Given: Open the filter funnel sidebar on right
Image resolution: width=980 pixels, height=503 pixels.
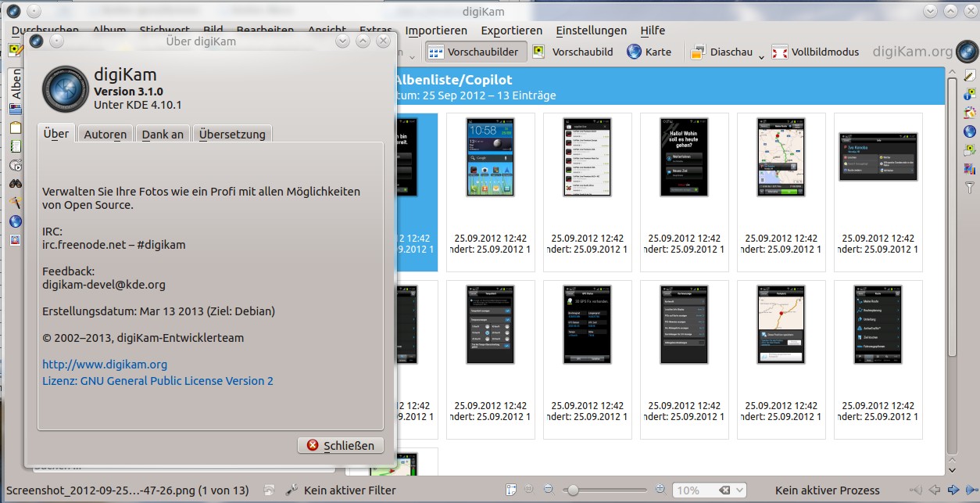Looking at the screenshot, I should pos(970,187).
